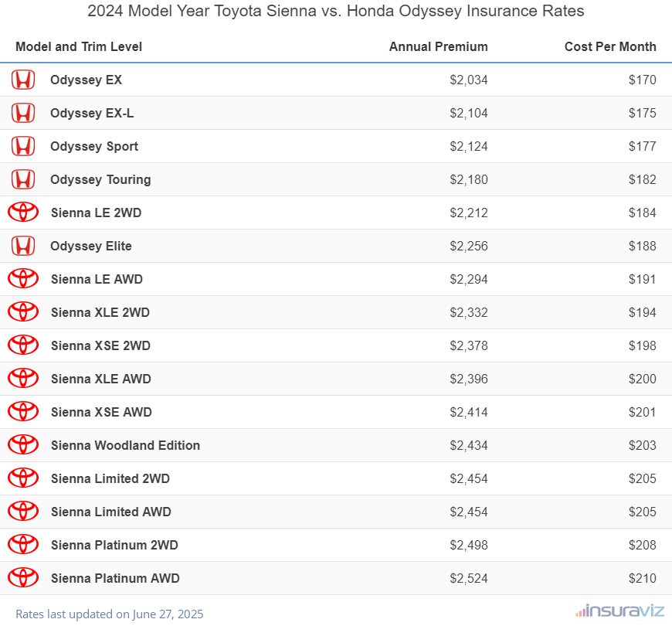Click the $175 monthly cost value

[643, 113]
